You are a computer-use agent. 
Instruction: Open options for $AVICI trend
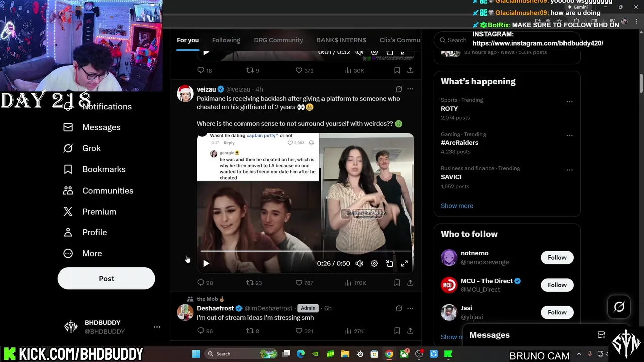(x=569, y=170)
